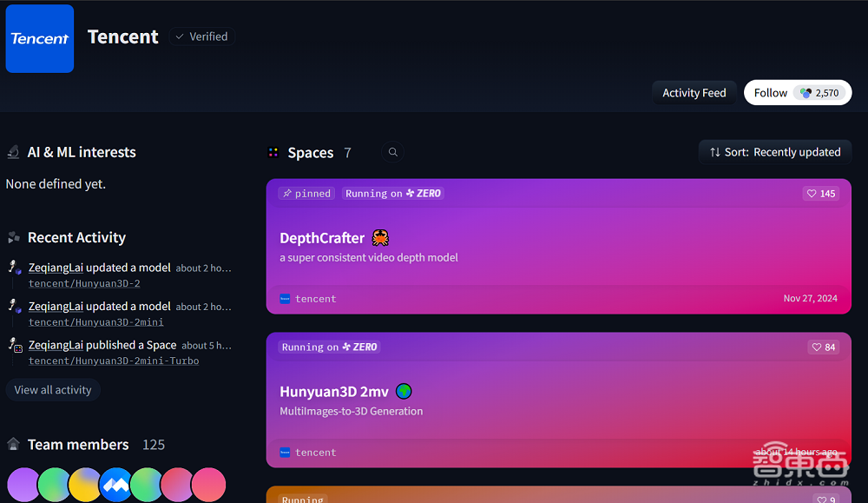The height and width of the screenshot is (503, 868).
Task: Click the first purple team member avatar
Action: (23, 485)
